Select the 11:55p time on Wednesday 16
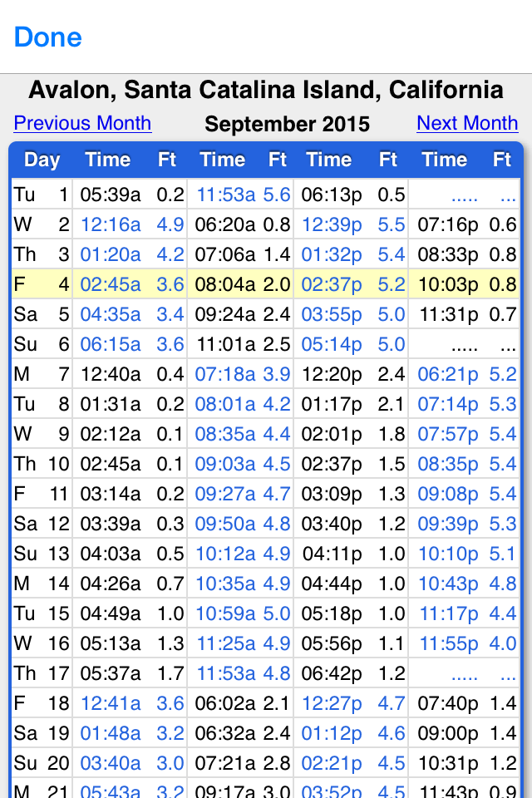 [x=449, y=643]
